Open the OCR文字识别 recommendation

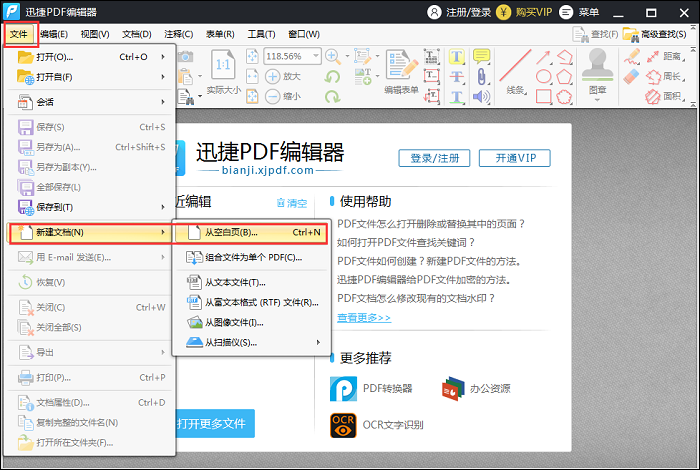tap(377, 425)
